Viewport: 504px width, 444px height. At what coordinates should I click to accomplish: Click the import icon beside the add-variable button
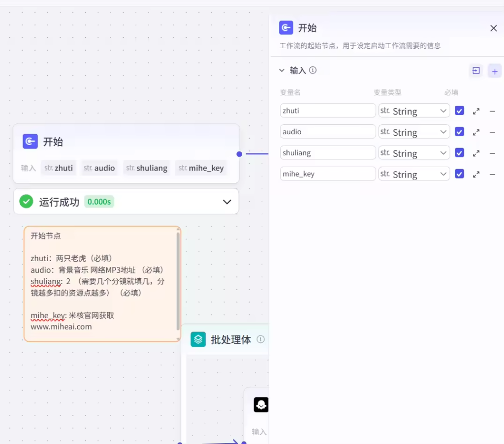coord(476,71)
